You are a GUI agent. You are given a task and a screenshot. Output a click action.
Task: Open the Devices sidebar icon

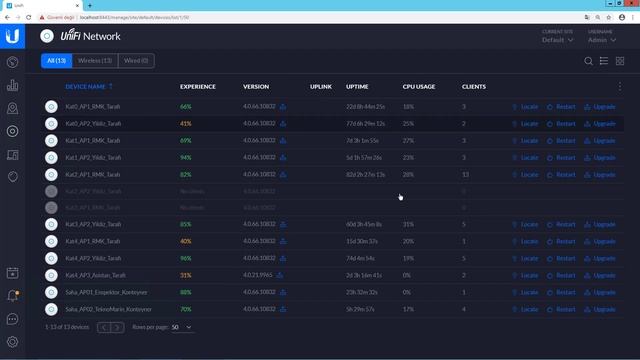tap(12, 131)
